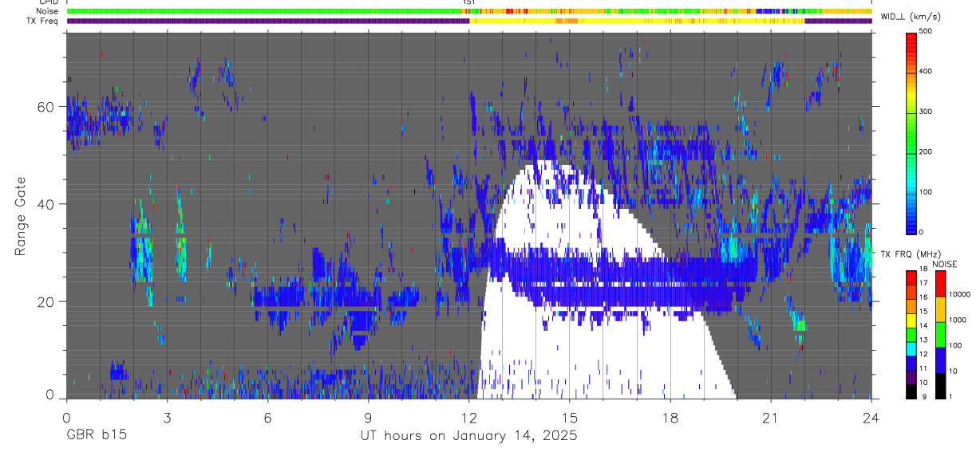The image size is (980, 452).
Task: Click the blue swatch in the NOISE legend
Action: tap(940, 360)
